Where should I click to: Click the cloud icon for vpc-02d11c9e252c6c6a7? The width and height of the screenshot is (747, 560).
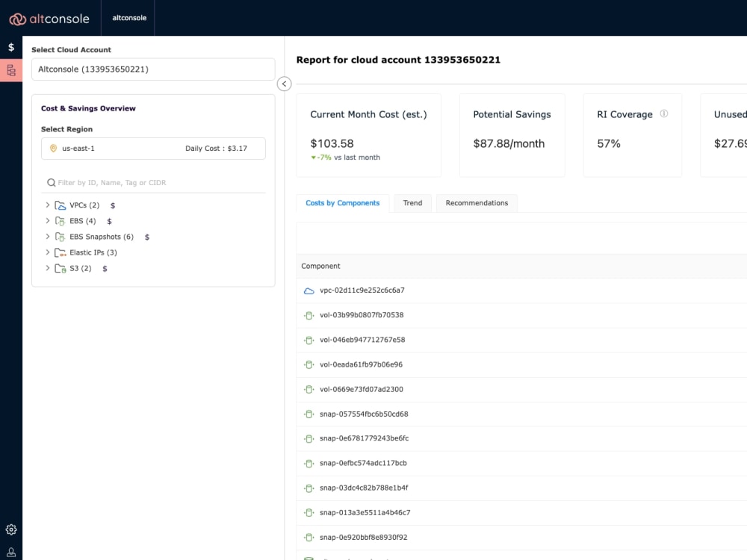(x=309, y=290)
